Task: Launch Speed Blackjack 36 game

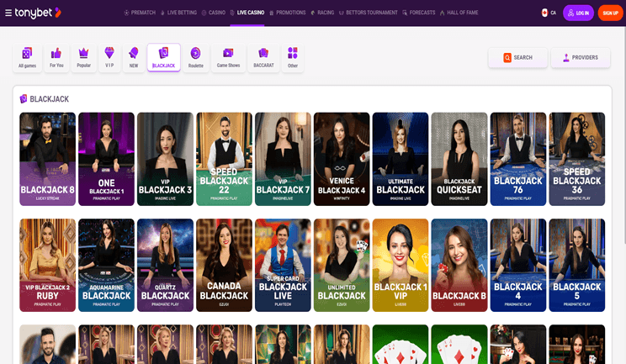Action: 577,159
